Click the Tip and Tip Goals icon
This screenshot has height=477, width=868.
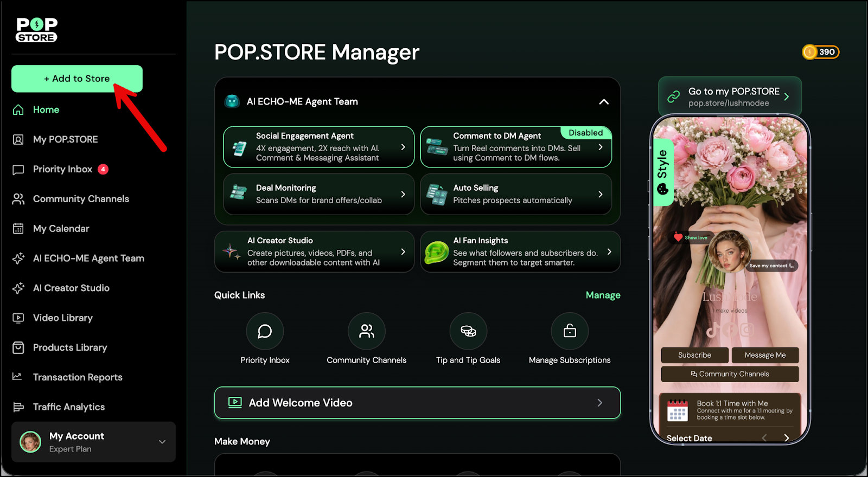coord(468,331)
